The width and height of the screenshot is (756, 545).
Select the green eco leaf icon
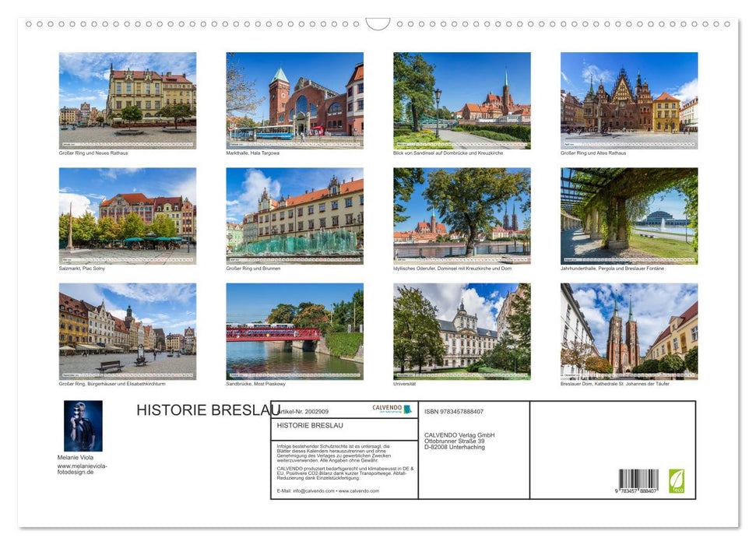(677, 480)
